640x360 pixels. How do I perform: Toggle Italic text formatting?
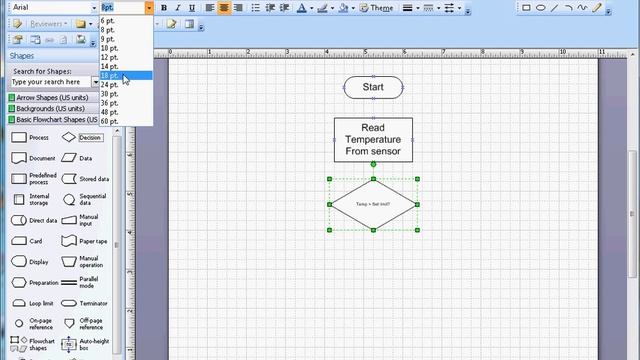tap(178, 8)
